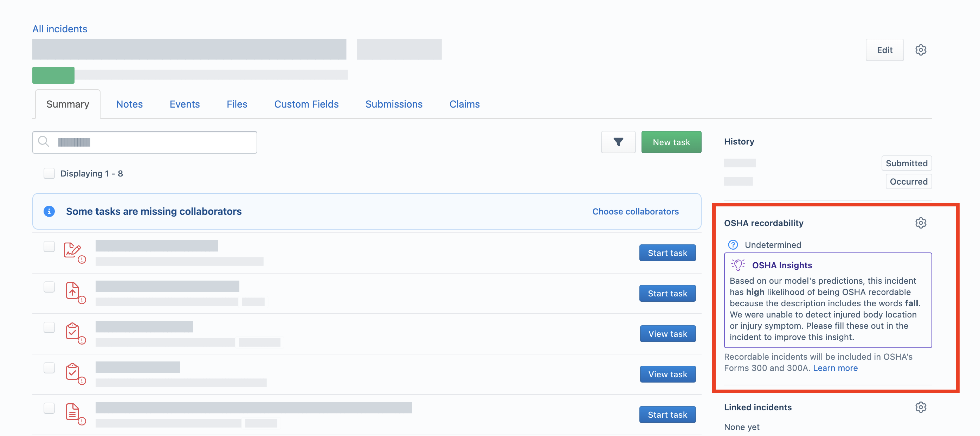The image size is (980, 436).
Task: Click Start task on the first row
Action: 667,253
